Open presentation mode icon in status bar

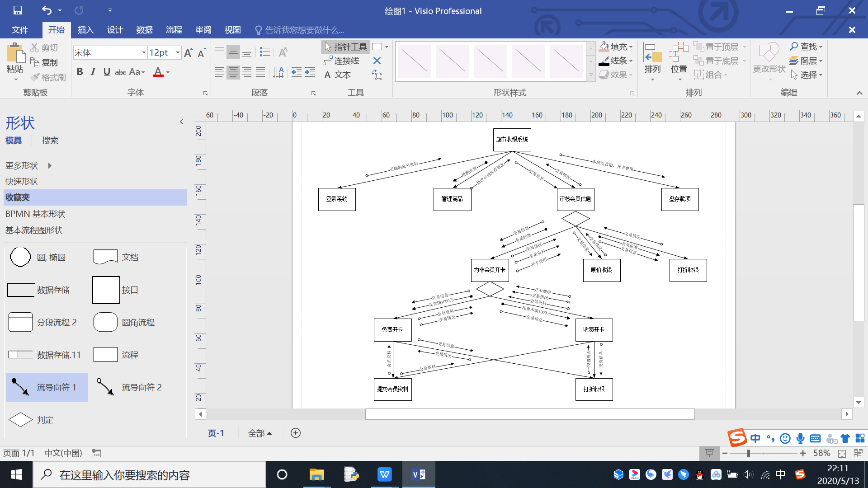709,453
